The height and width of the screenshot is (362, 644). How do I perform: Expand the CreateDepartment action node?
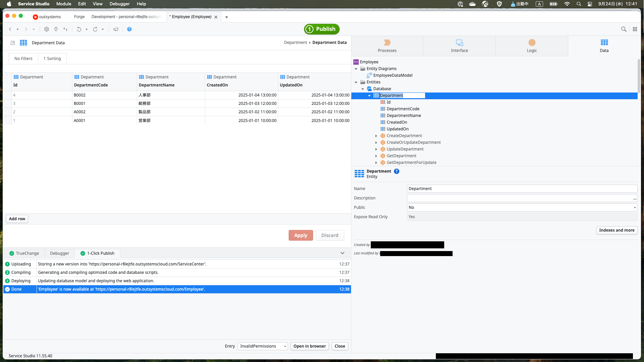click(376, 136)
